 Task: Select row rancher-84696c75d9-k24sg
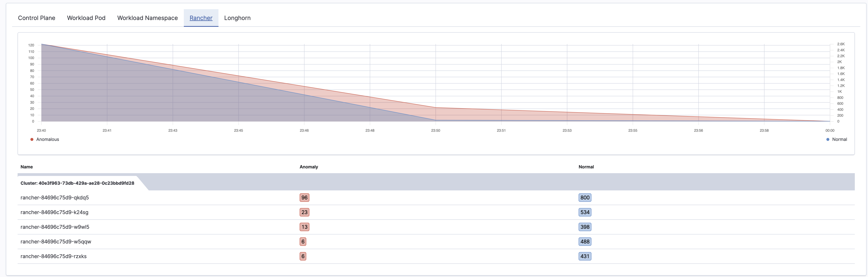pyautogui.click(x=436, y=212)
